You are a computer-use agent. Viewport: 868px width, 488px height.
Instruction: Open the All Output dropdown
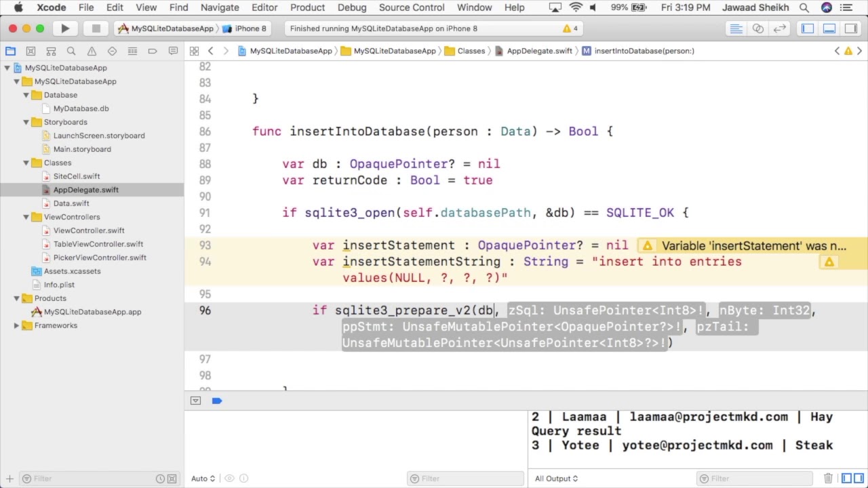556,479
